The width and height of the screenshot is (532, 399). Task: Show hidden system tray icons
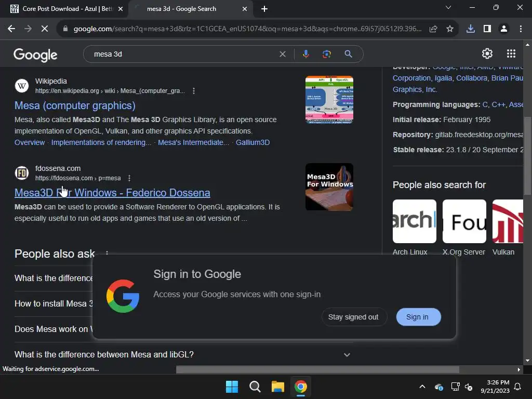422,387
